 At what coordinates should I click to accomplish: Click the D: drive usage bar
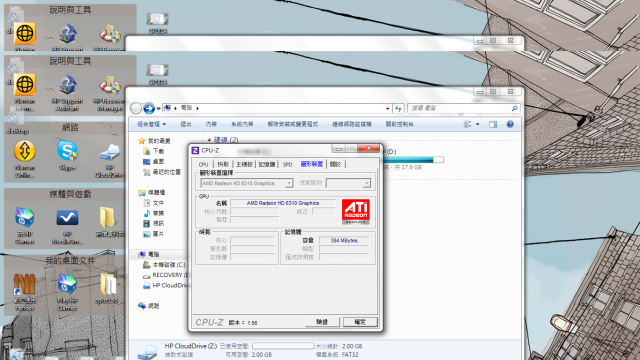[x=413, y=160]
